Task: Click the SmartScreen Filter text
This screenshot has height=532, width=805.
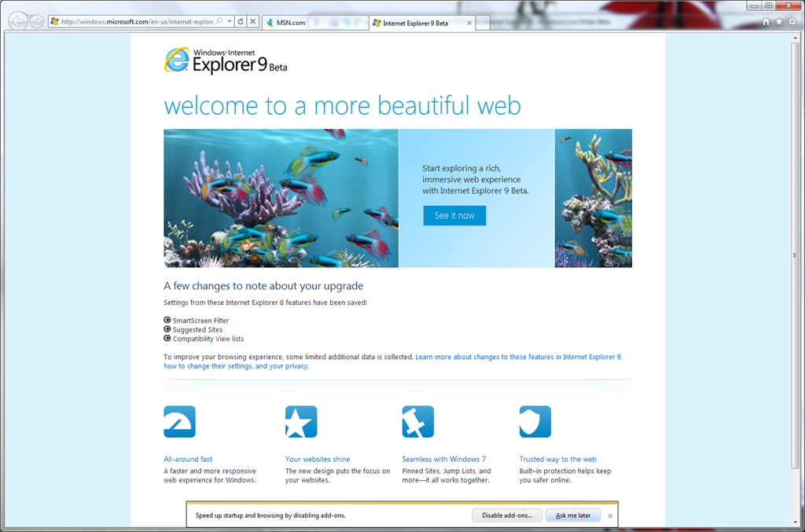Action: coord(200,321)
